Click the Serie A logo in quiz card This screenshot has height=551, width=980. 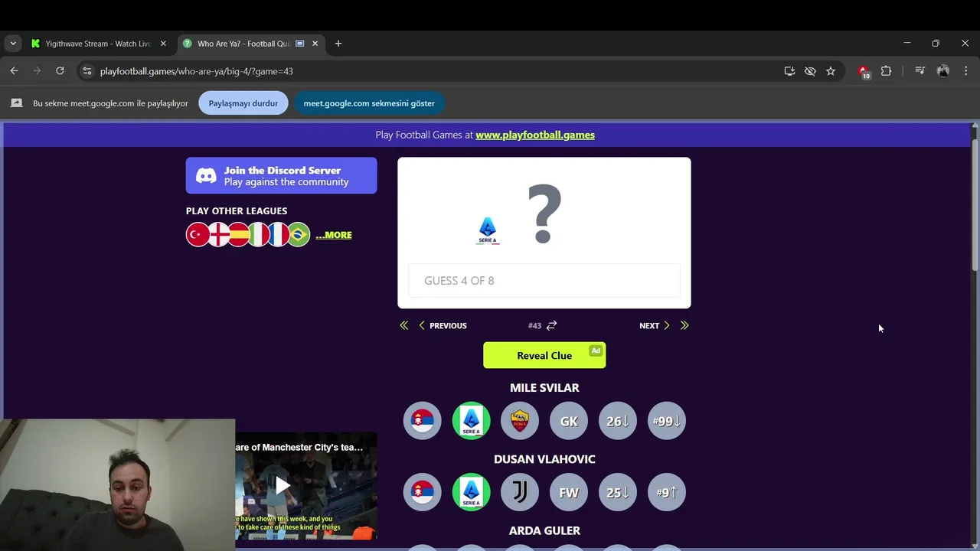[488, 230]
